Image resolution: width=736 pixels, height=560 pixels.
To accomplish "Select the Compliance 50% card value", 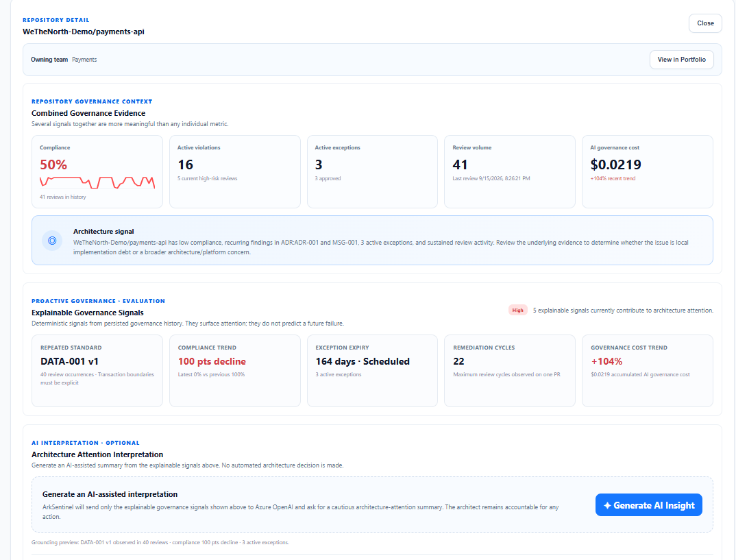I will (53, 165).
